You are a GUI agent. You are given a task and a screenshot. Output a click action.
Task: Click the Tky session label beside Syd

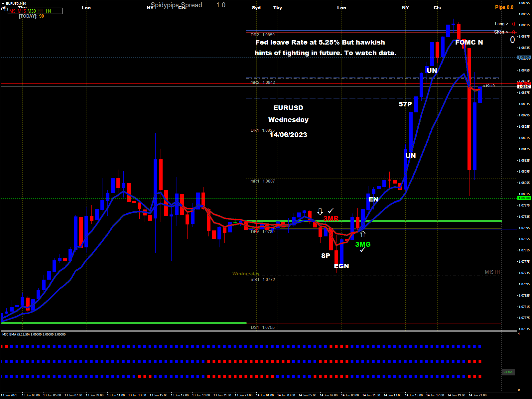click(278, 8)
